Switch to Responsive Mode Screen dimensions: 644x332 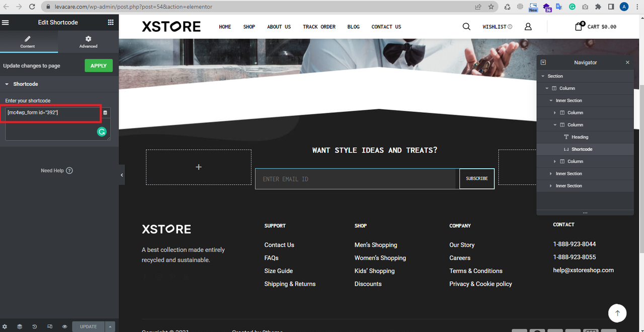coord(50,326)
